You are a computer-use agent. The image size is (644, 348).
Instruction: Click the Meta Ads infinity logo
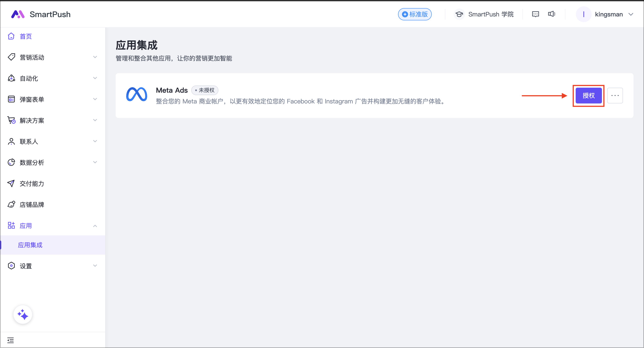tap(136, 95)
